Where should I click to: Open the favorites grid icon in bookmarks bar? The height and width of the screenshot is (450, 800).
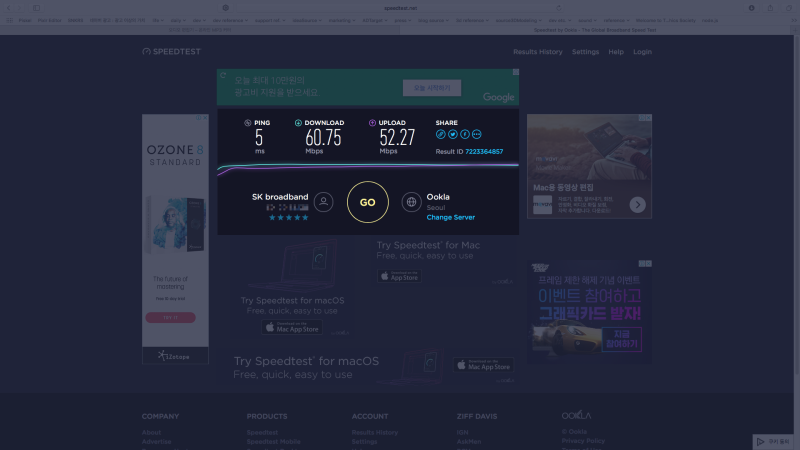click(x=10, y=20)
